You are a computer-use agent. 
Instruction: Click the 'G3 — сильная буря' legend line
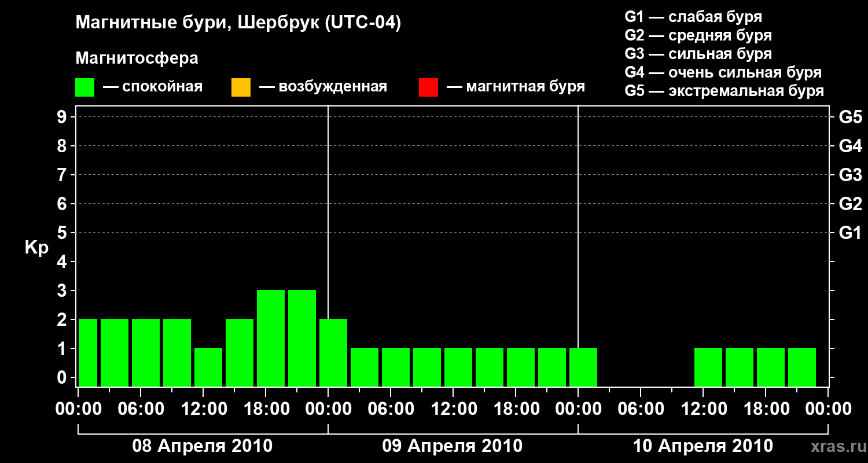point(698,54)
